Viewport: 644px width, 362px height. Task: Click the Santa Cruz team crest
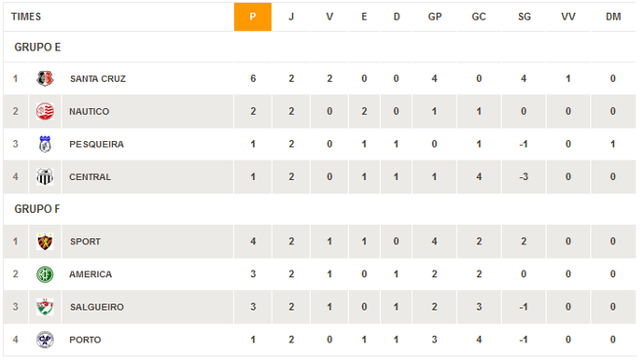point(45,78)
